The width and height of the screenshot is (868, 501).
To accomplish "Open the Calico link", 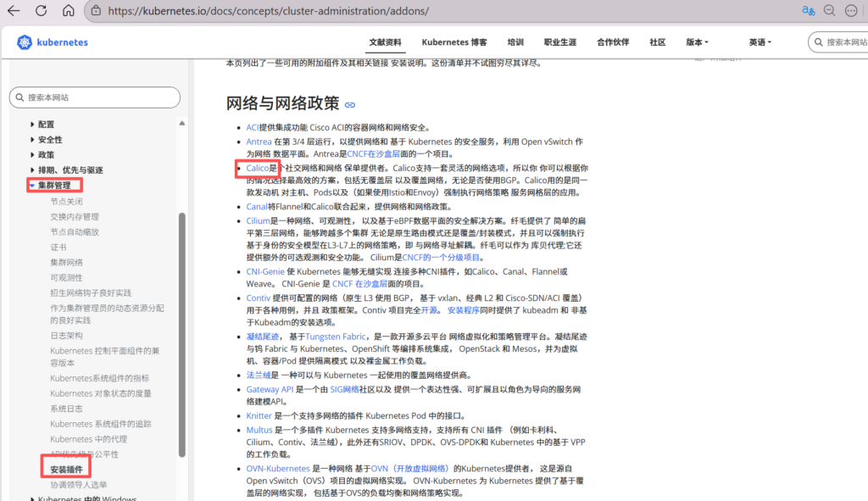I will coord(257,169).
